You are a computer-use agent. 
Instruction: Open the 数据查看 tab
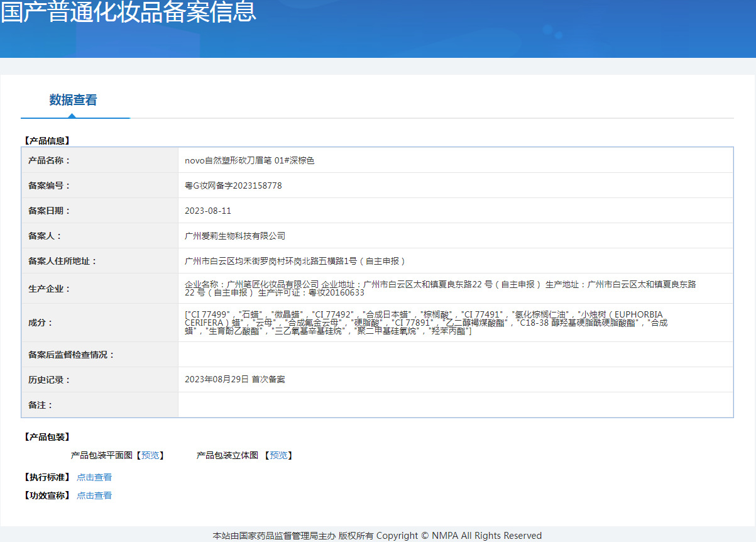[74, 100]
